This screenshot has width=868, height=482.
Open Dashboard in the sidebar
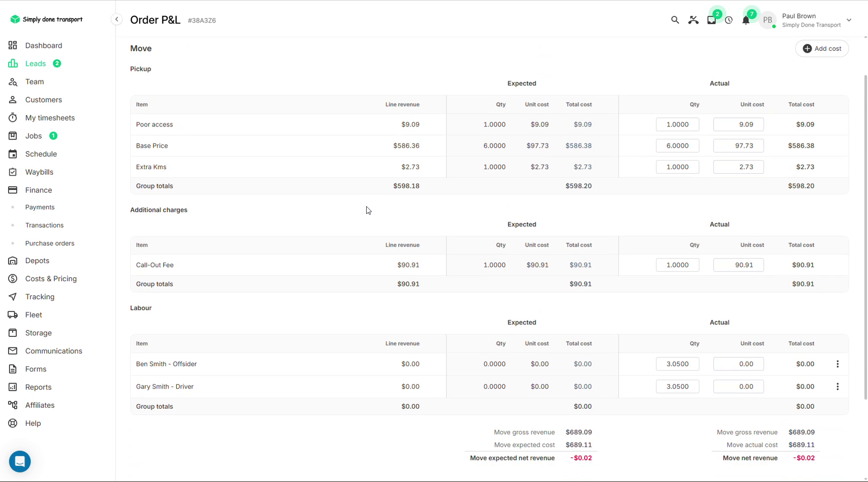(44, 45)
